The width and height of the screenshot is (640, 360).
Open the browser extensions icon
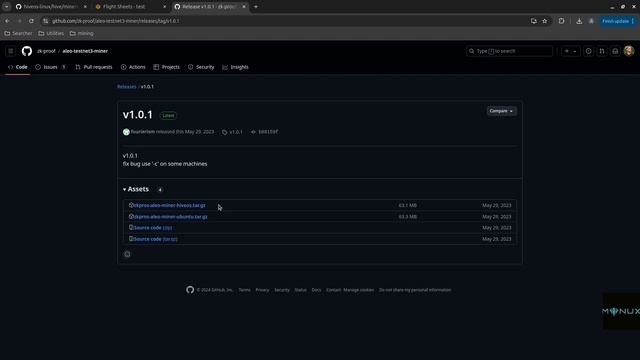[x=561, y=21]
